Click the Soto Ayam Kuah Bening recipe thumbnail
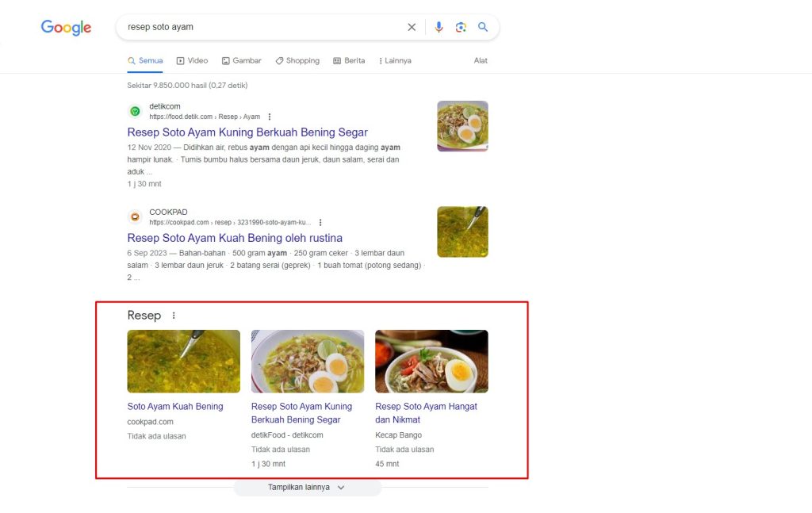 183,361
